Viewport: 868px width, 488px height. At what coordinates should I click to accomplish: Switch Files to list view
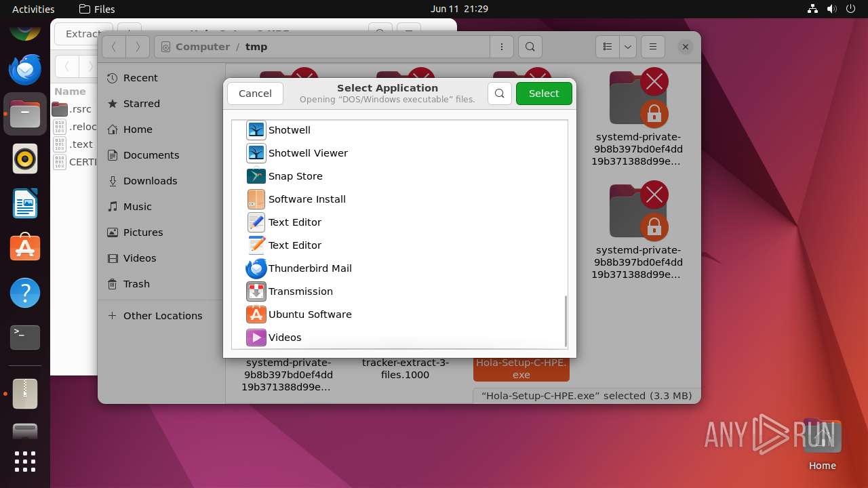608,47
